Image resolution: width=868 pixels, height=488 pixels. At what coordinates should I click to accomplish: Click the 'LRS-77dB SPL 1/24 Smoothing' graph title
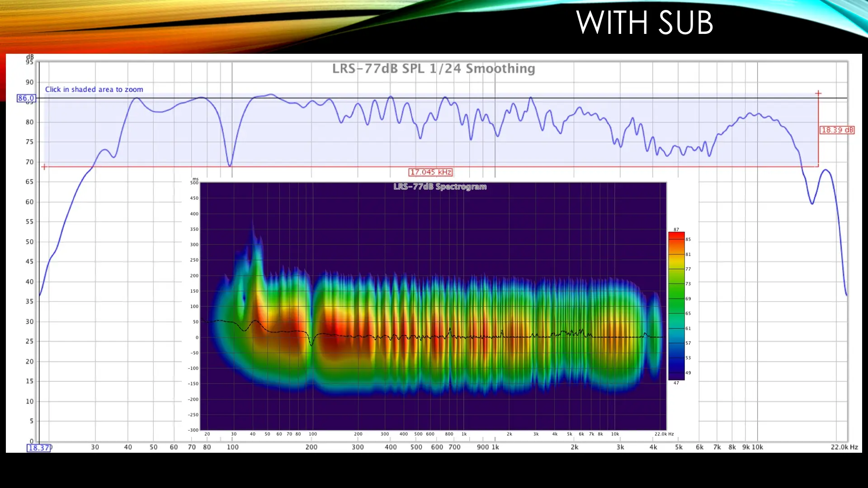coord(433,69)
